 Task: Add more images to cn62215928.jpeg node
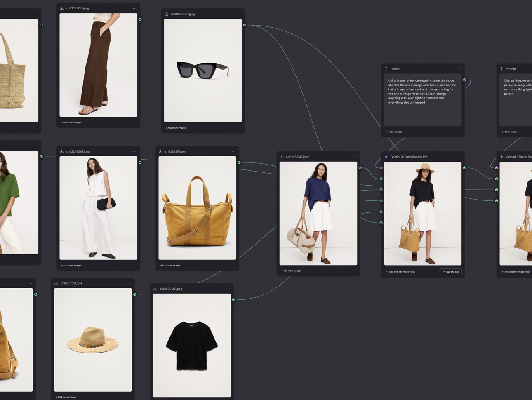point(71,122)
